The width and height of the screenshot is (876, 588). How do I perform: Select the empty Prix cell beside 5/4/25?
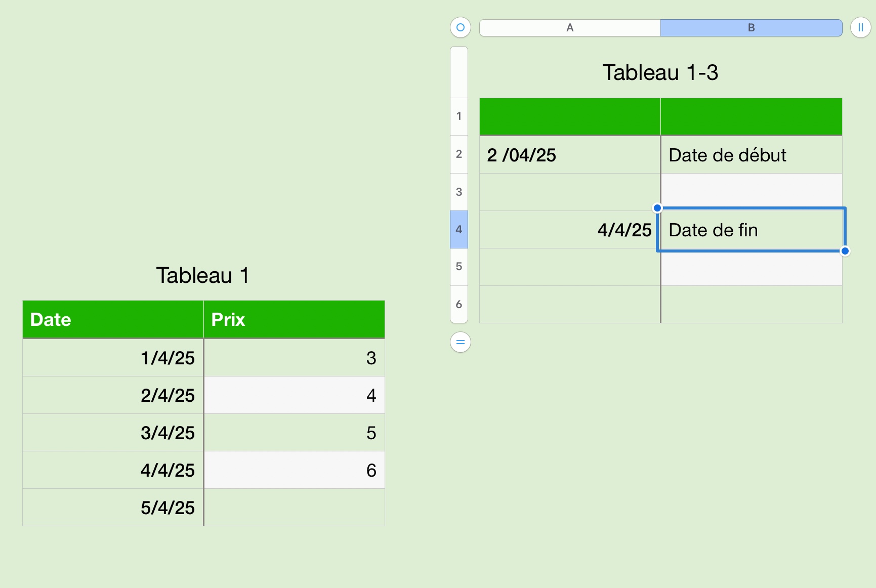click(x=294, y=508)
